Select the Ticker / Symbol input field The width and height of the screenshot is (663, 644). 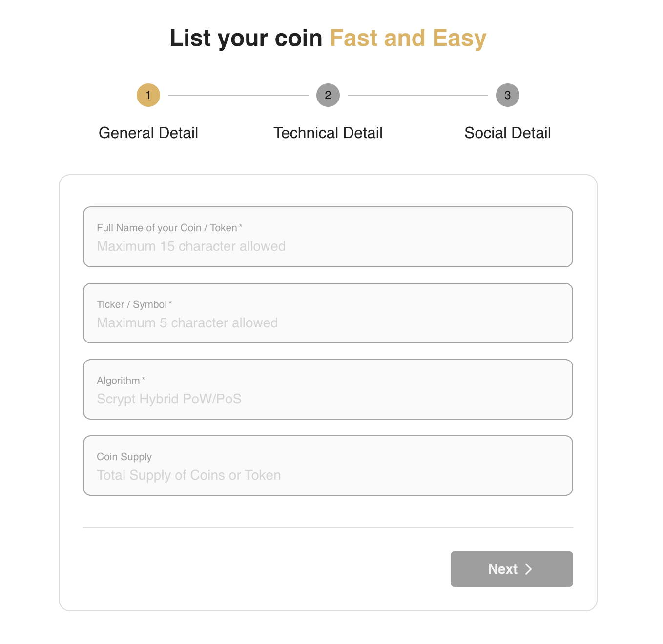click(328, 313)
